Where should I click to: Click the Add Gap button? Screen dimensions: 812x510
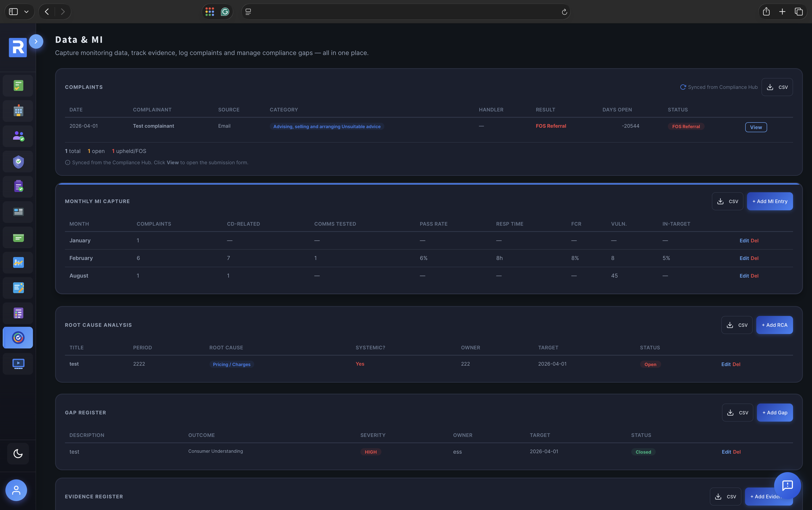[x=775, y=412]
